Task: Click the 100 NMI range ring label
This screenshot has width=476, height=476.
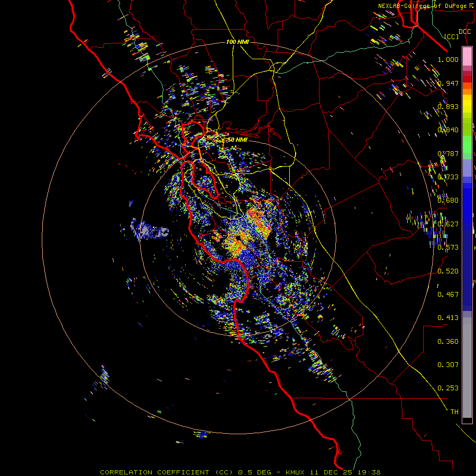Action: pos(237,42)
